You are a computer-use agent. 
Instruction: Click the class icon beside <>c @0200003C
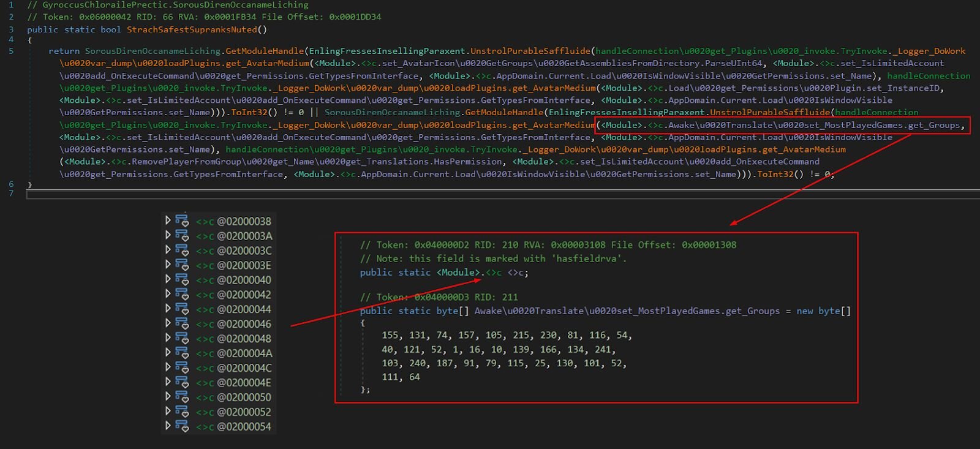182,250
